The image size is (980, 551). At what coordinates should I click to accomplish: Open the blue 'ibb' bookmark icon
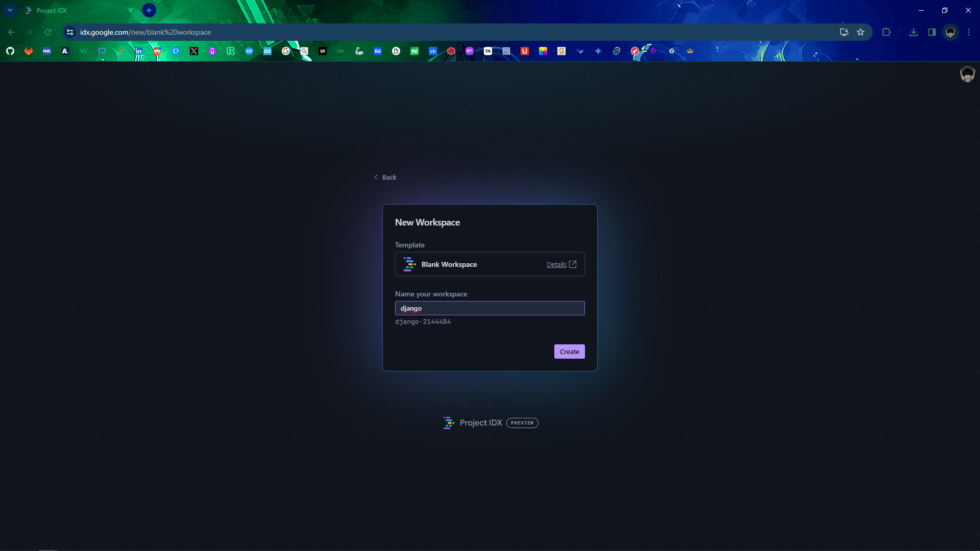[267, 51]
